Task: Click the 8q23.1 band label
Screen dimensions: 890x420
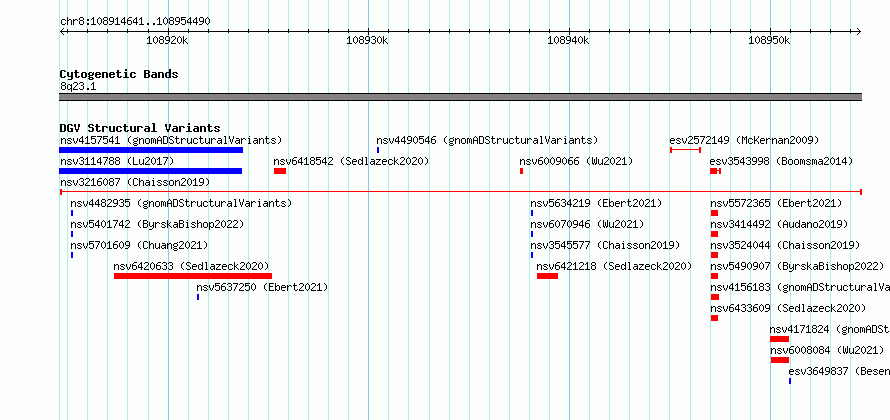Action: 78,86
